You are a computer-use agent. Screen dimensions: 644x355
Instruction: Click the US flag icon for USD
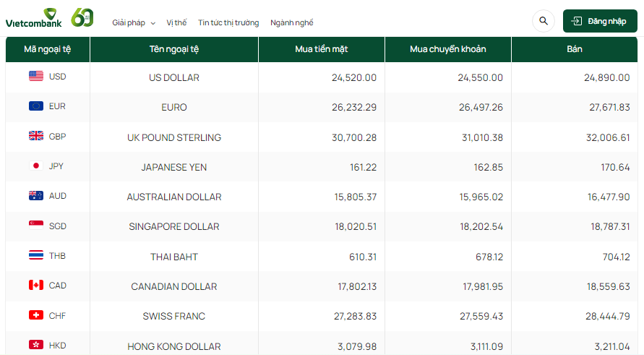click(x=36, y=76)
